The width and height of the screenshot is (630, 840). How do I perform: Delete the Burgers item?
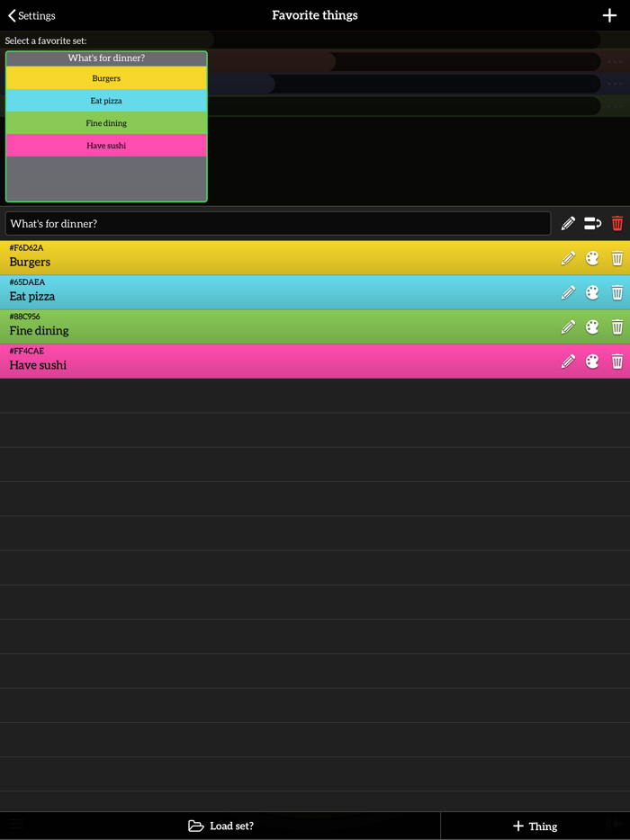click(x=617, y=258)
